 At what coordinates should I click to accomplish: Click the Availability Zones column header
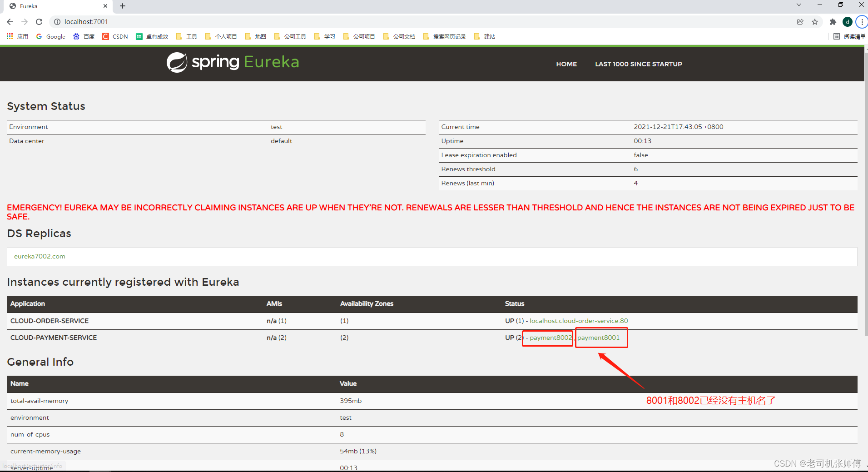pyautogui.click(x=367, y=303)
